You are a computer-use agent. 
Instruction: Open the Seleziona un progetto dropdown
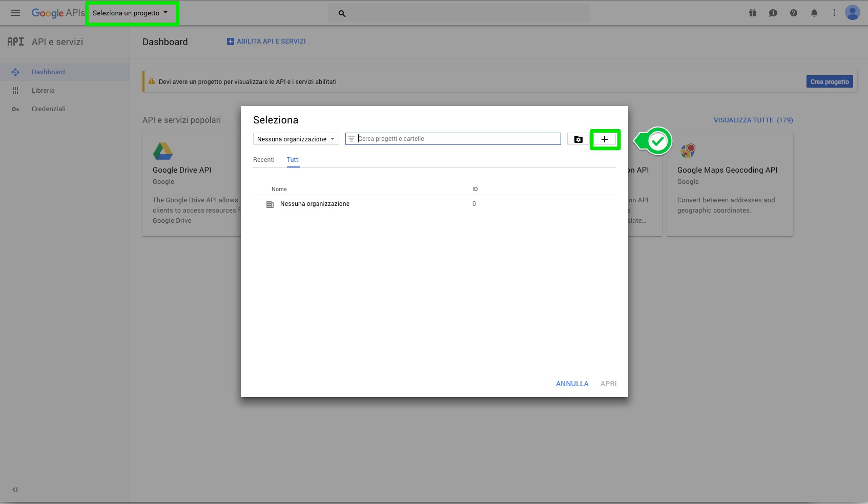pyautogui.click(x=130, y=13)
